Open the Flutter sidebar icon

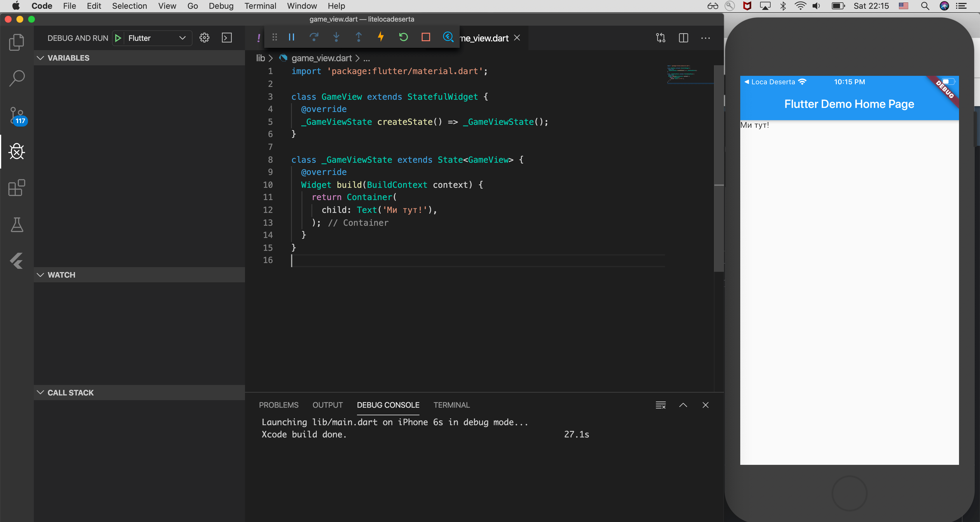17,261
